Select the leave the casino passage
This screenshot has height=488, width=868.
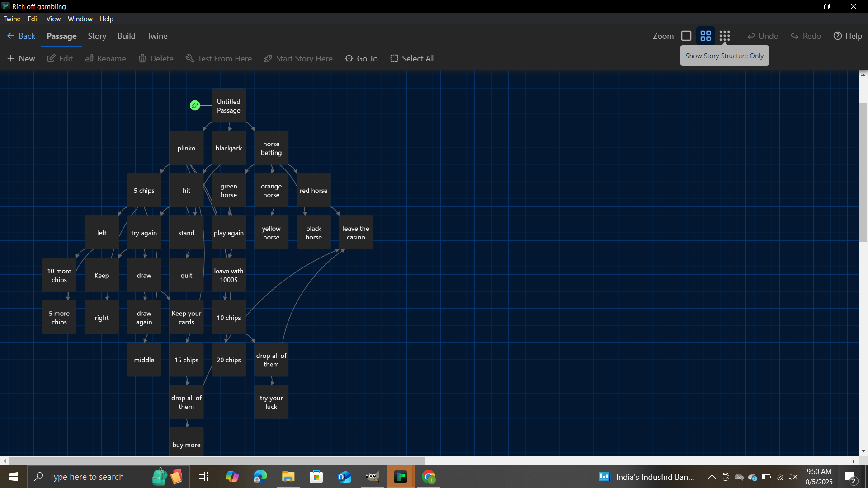click(x=356, y=233)
